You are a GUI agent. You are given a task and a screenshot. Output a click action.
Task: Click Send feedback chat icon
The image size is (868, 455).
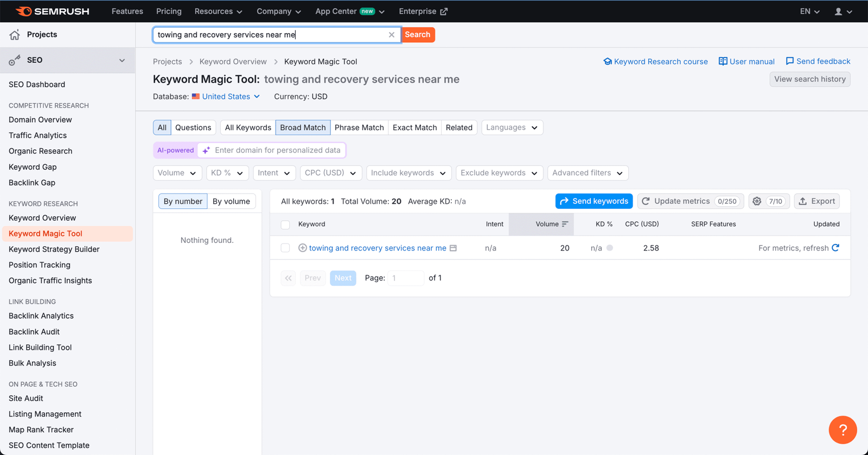(789, 61)
